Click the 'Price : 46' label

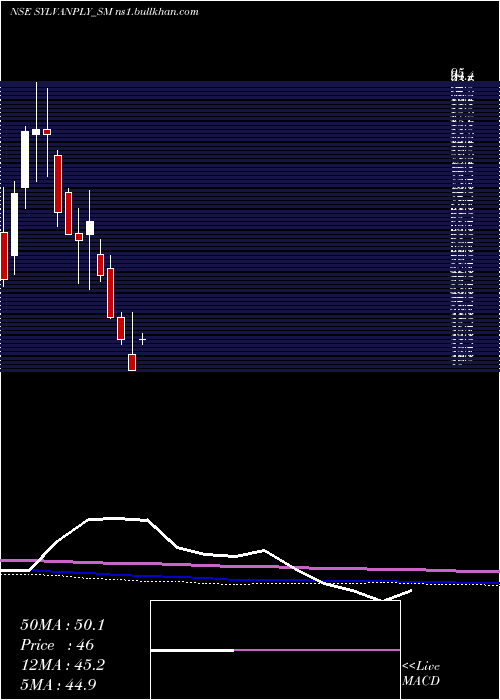(x=57, y=645)
